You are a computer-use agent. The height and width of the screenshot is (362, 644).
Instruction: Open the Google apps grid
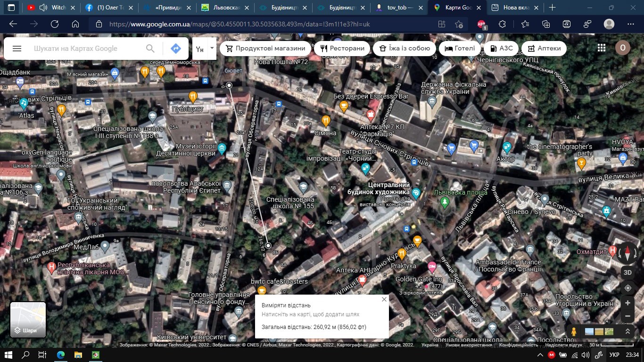602,48
